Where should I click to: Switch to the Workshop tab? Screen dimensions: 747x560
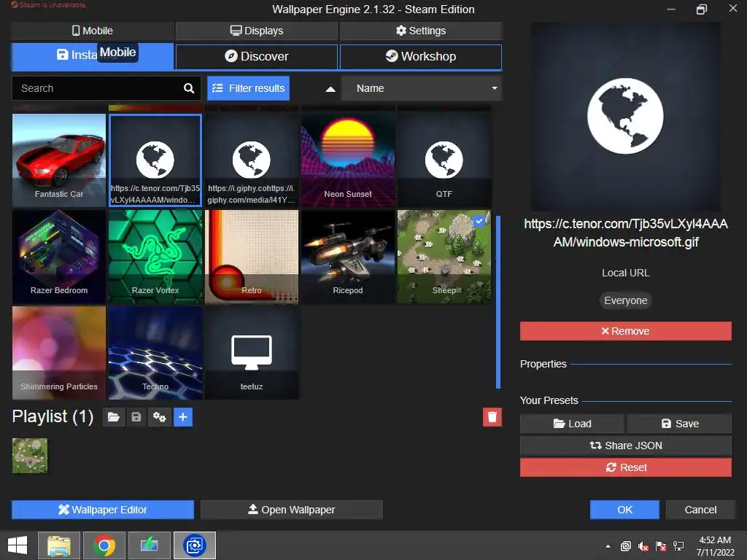[421, 56]
